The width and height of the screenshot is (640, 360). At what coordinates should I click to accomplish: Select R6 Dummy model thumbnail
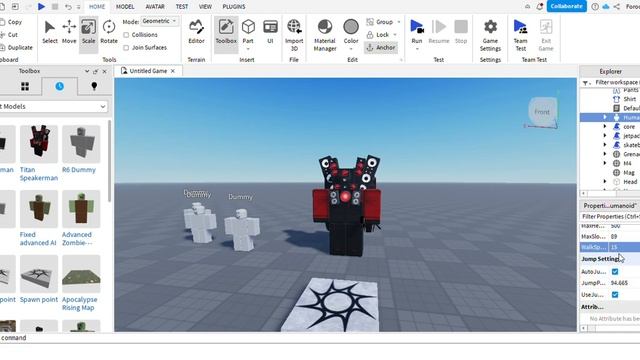[x=81, y=144]
